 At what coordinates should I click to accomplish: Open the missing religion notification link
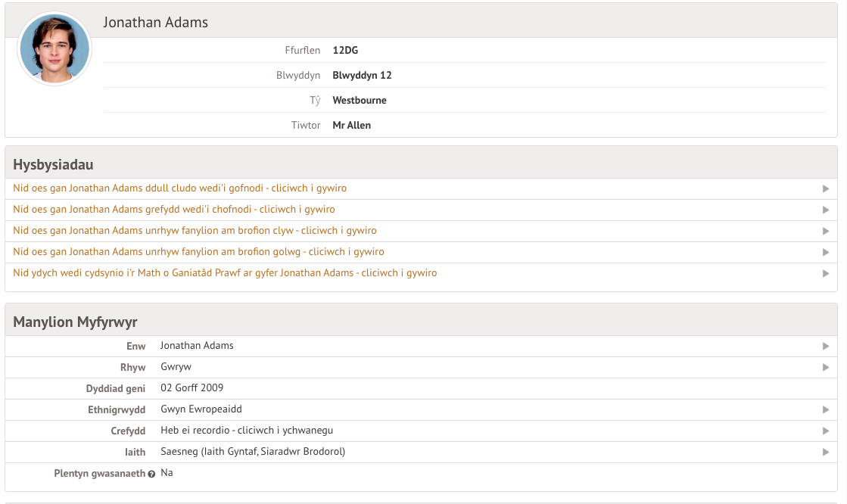(174, 210)
